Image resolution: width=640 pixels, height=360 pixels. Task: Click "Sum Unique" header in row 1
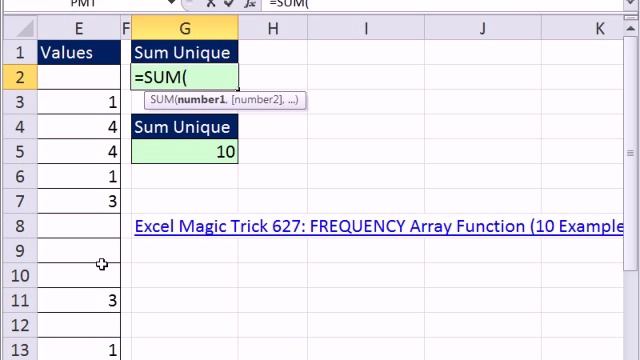tap(185, 53)
